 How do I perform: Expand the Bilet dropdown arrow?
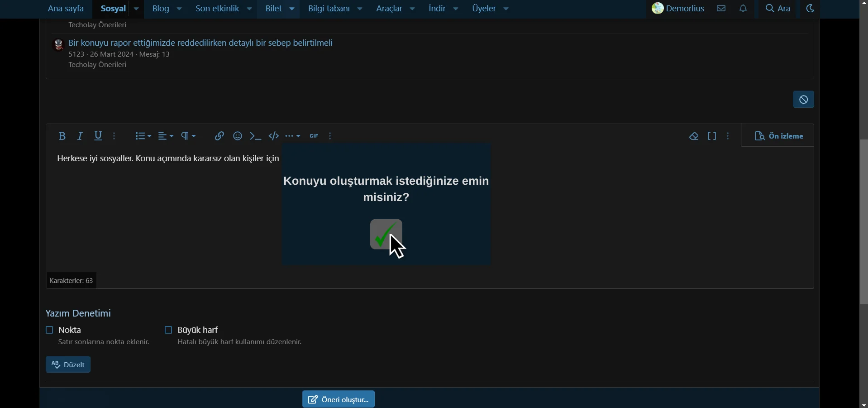pos(293,9)
